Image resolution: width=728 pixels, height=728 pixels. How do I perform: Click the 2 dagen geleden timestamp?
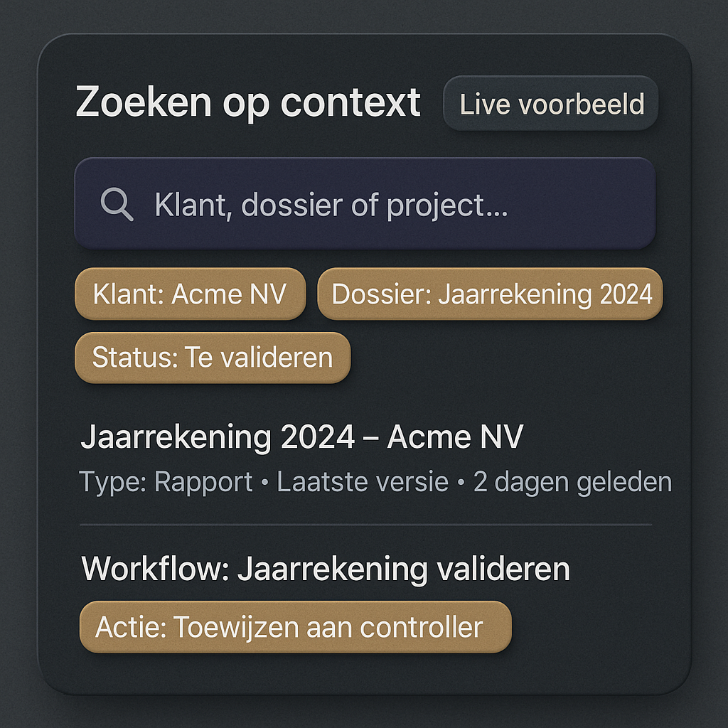(x=572, y=482)
